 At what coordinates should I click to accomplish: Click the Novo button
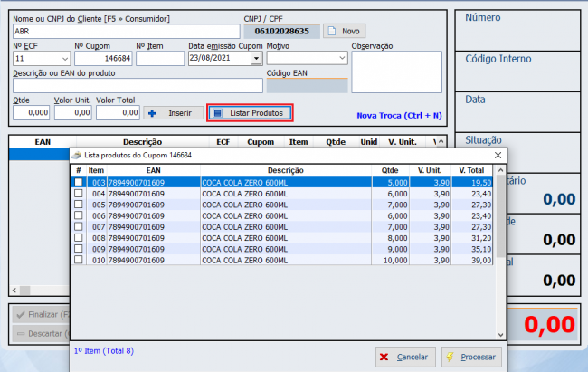[345, 31]
